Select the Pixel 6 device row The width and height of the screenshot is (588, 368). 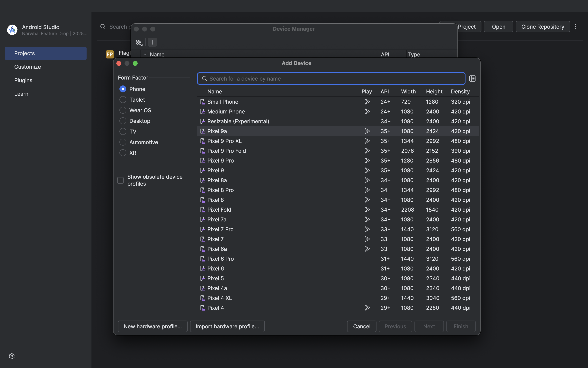point(338,268)
